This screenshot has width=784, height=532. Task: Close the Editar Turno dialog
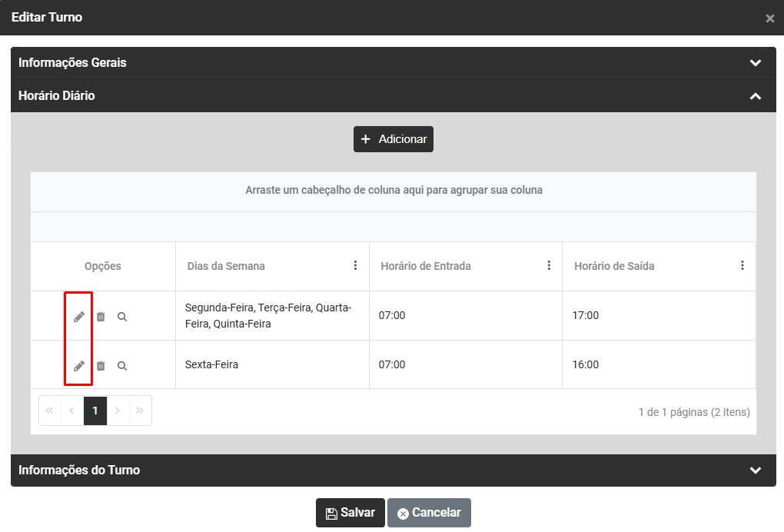click(x=770, y=18)
